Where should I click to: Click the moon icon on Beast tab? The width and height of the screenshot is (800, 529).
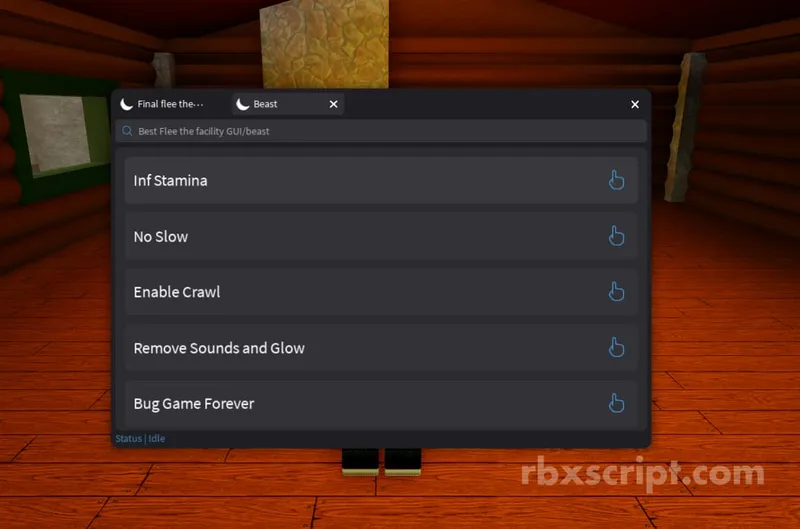click(x=243, y=104)
